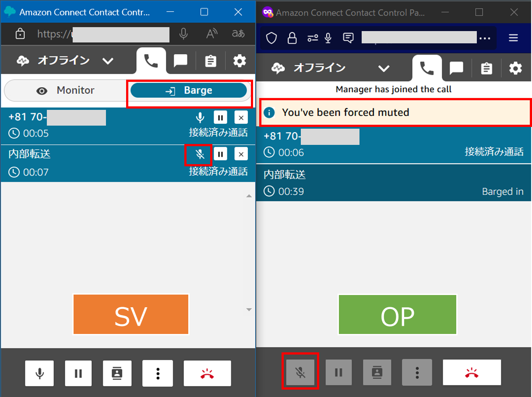Hold the 内部転送 connection in SV window
Image resolution: width=532 pixels, height=397 pixels.
tap(221, 154)
